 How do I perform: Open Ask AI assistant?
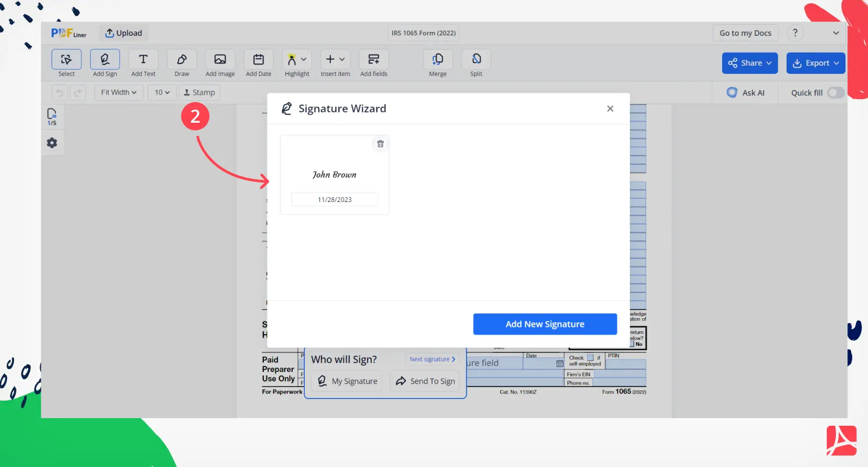pyautogui.click(x=746, y=92)
